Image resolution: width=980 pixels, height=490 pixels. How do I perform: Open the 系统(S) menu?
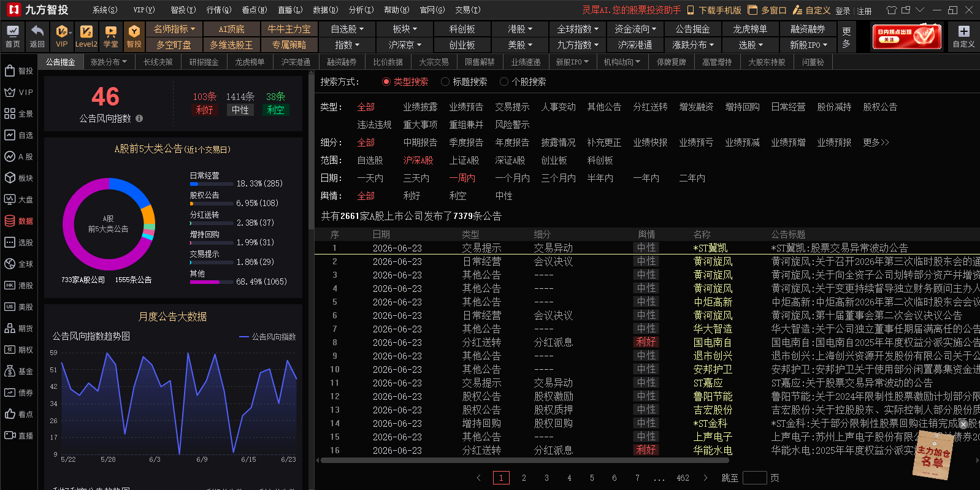tap(105, 10)
